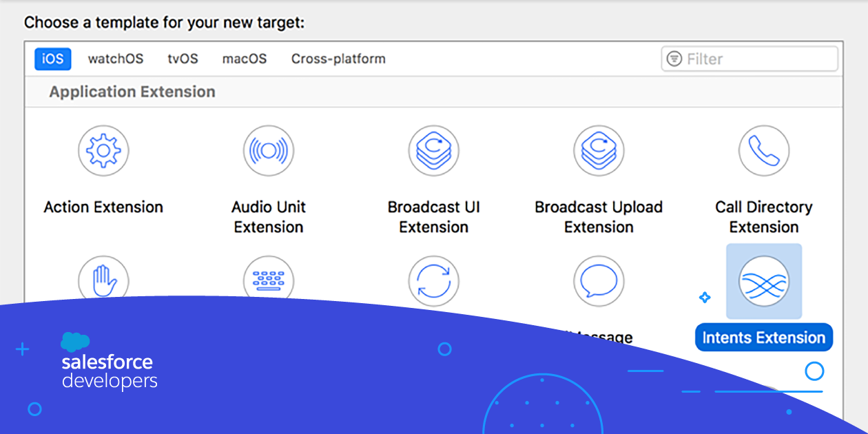Click the Broadcast Upload Extension label
The image size is (868, 434).
tap(599, 217)
